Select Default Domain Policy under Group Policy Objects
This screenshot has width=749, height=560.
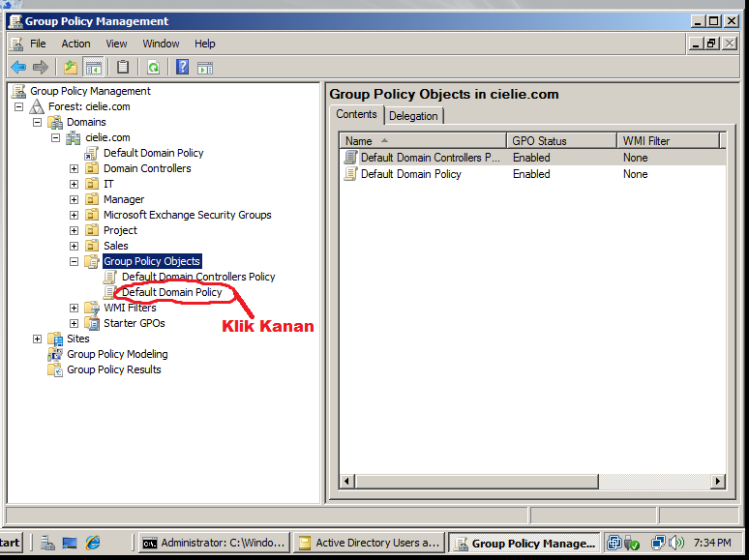(x=172, y=292)
